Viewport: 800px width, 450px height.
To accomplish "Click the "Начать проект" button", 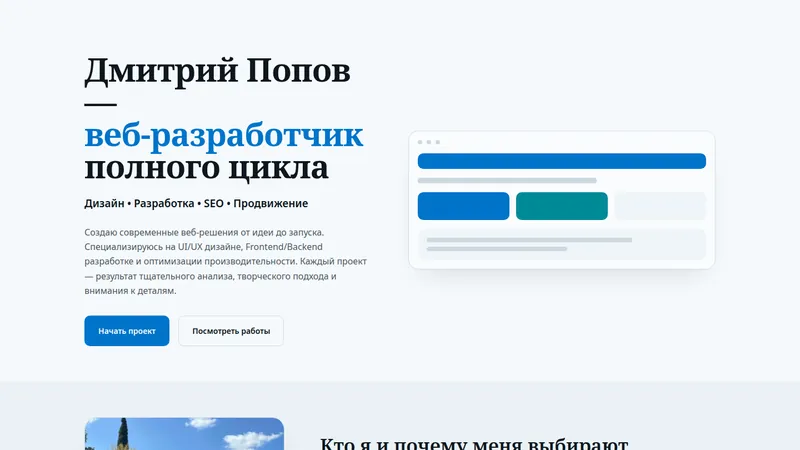I will (x=127, y=331).
